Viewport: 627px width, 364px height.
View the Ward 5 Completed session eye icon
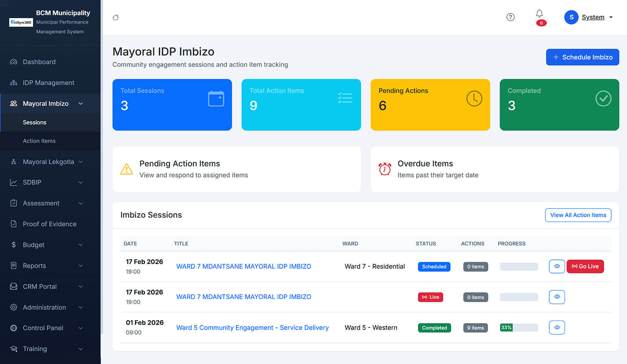(x=557, y=328)
